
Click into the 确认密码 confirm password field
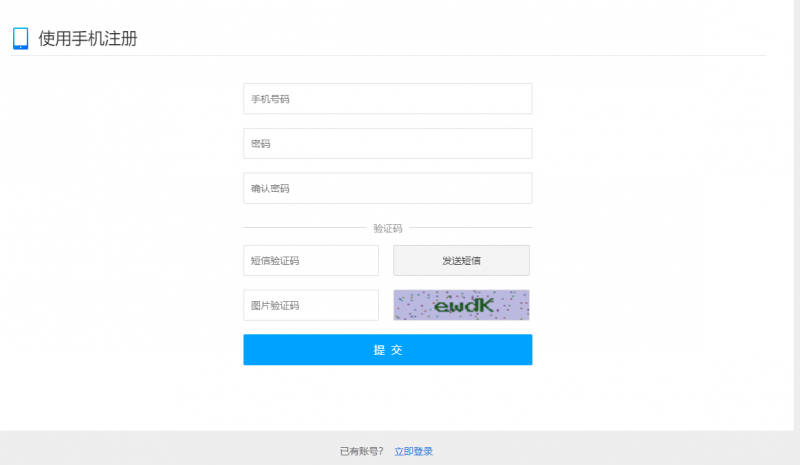click(x=388, y=188)
